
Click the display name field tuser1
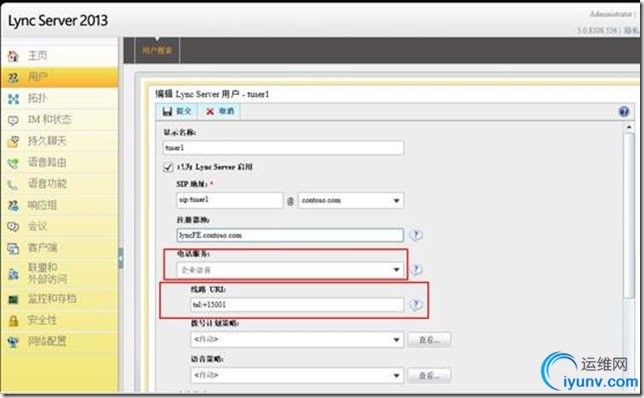[283, 148]
